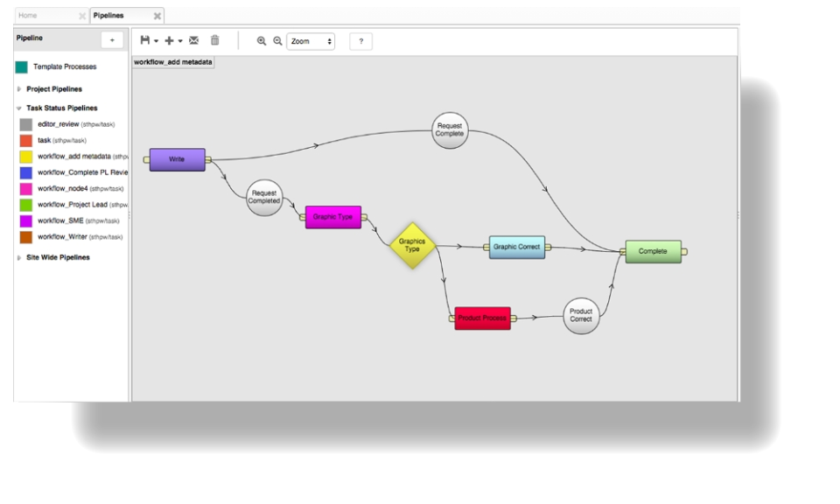Click the envelope icon in the toolbar
The height and width of the screenshot is (504, 840).
click(193, 41)
